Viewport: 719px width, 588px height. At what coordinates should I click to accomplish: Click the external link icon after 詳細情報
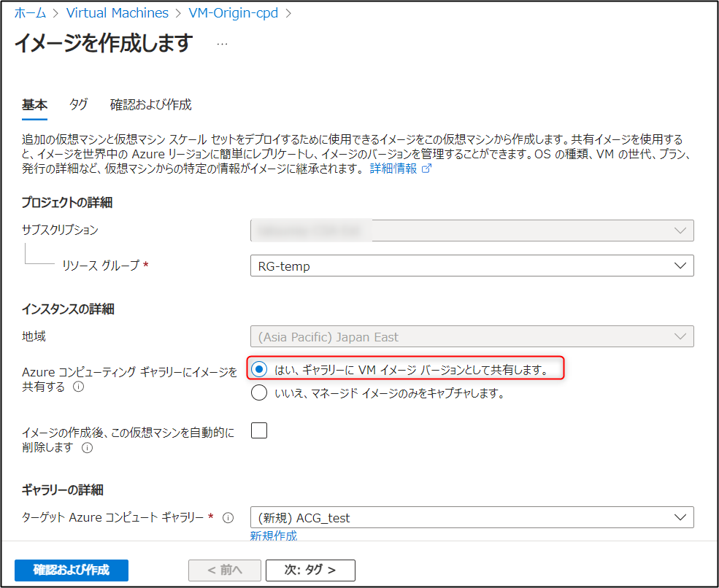point(426,169)
